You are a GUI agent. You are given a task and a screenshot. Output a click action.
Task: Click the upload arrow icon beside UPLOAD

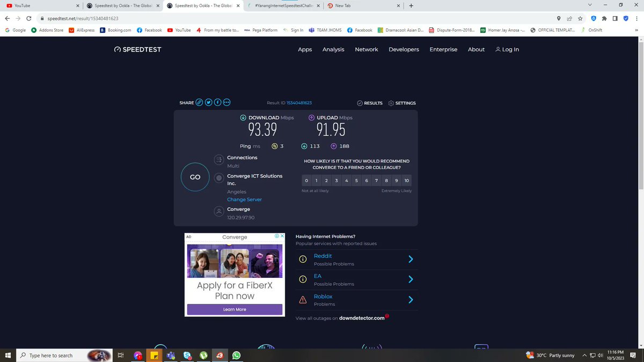[x=311, y=117]
